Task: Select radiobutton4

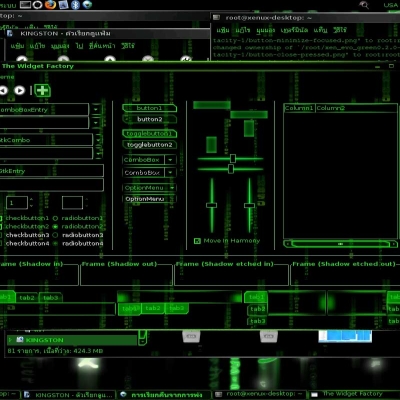Action: [x=55, y=244]
